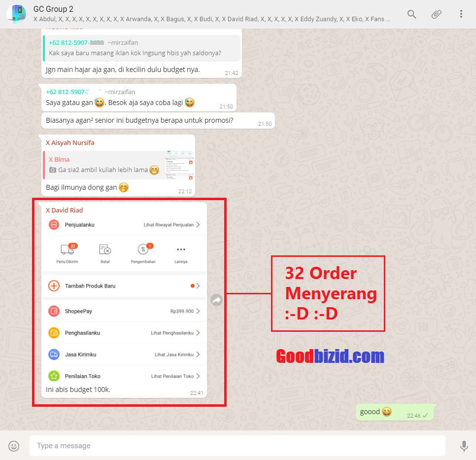Screen dimensions: 476x460
Task: Click the Type a message field
Action: (x=237, y=446)
